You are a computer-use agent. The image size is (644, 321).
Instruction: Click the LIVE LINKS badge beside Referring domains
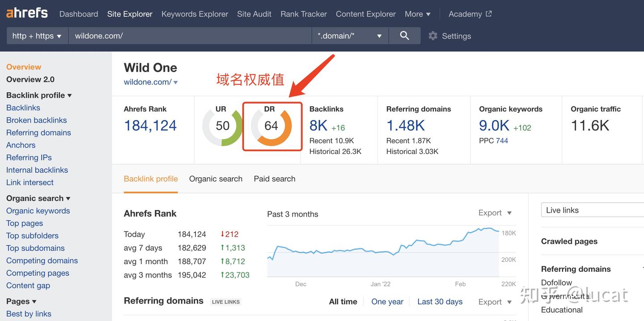pos(225,302)
